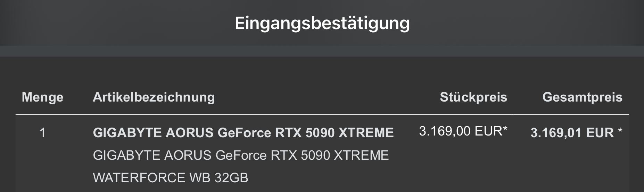This screenshot has width=644, height=192.
Task: Click the Eingangsbestätigung page heading
Action: pos(322,23)
